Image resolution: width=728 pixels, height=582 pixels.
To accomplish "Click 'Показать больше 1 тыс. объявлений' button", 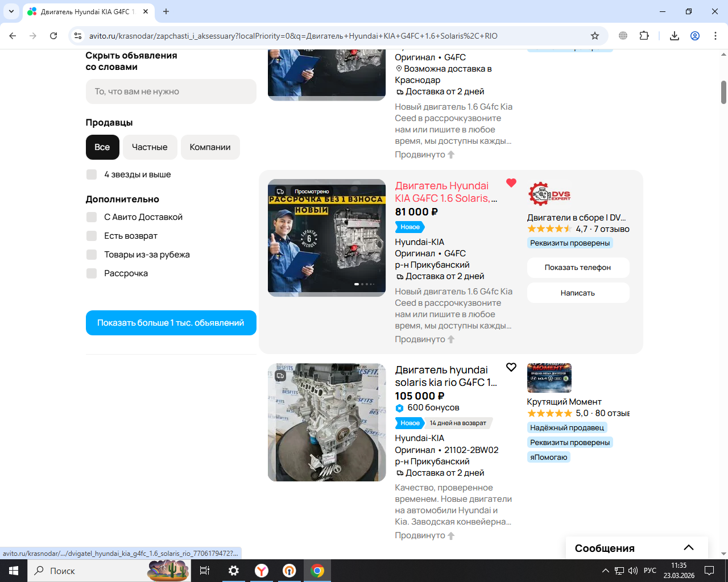I will coord(171,323).
